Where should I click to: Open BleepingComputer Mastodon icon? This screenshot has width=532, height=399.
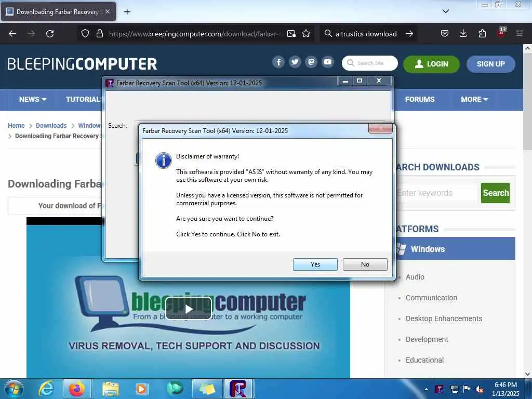(311, 62)
